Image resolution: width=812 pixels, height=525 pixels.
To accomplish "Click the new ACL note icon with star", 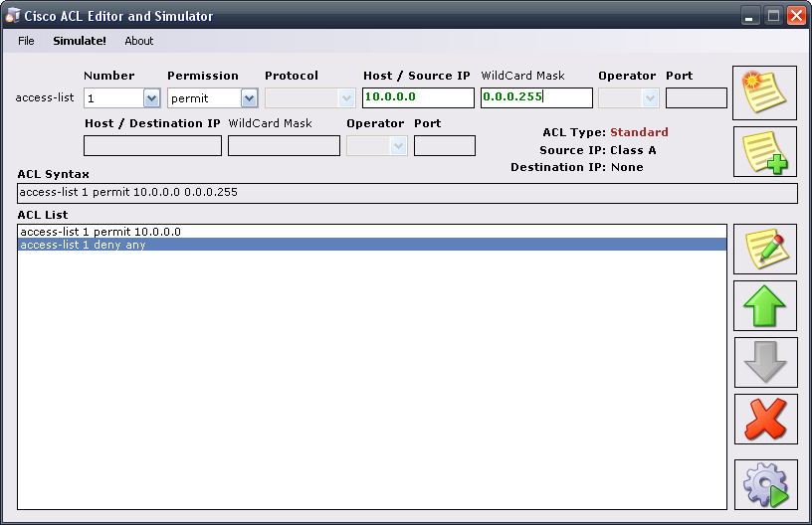I will click(x=764, y=92).
